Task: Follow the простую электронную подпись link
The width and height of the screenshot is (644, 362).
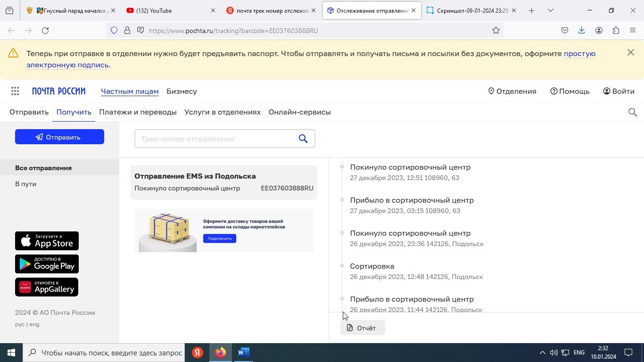Action: pyautogui.click(x=579, y=54)
